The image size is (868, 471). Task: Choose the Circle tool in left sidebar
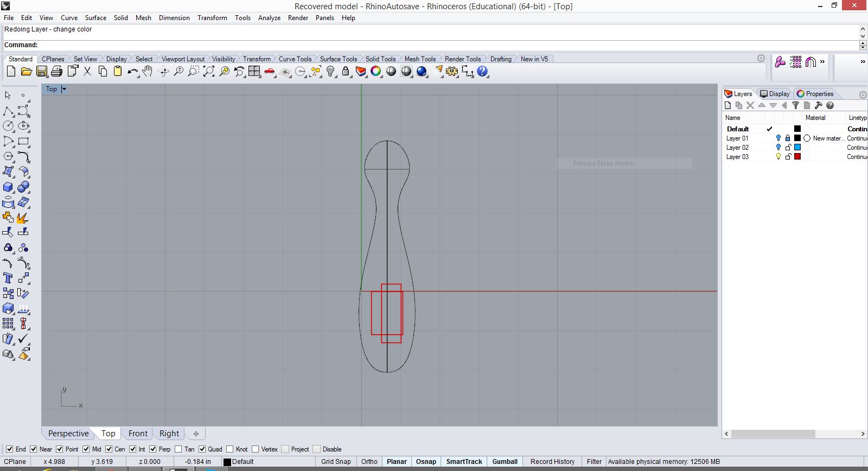[x=8, y=126]
